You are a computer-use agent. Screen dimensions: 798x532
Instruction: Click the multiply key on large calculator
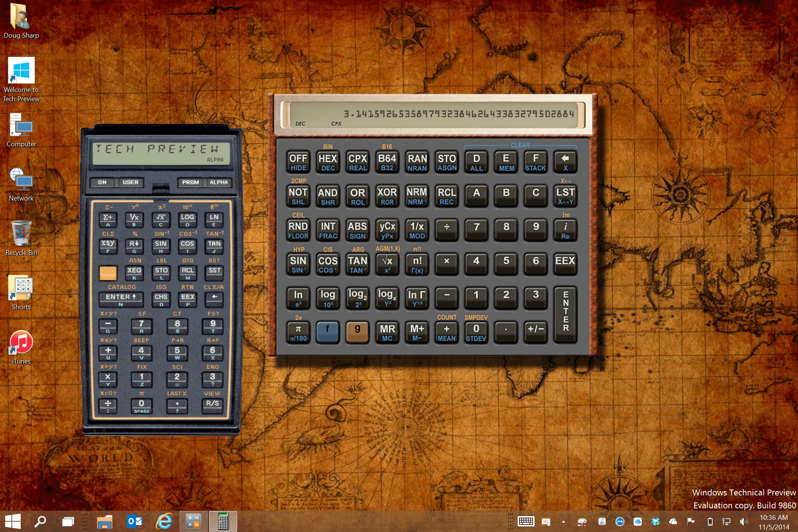tap(447, 264)
